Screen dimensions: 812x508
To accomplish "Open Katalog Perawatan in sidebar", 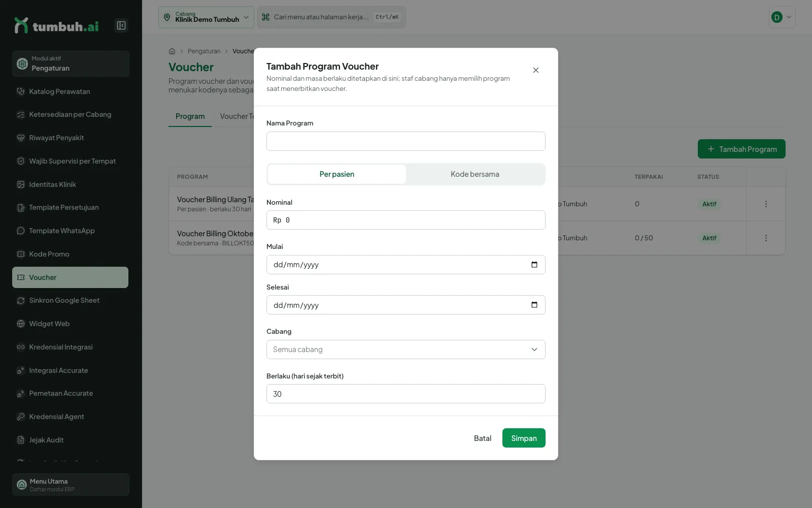I will [x=70, y=91].
